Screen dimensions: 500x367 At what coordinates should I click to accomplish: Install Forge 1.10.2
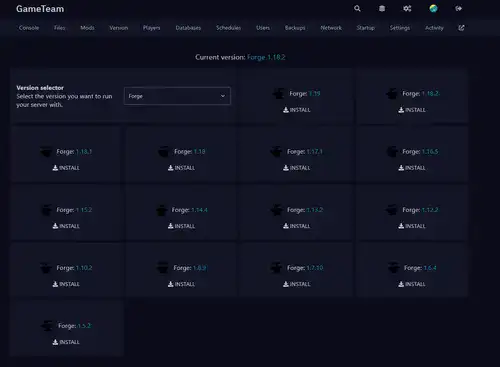tap(66, 284)
